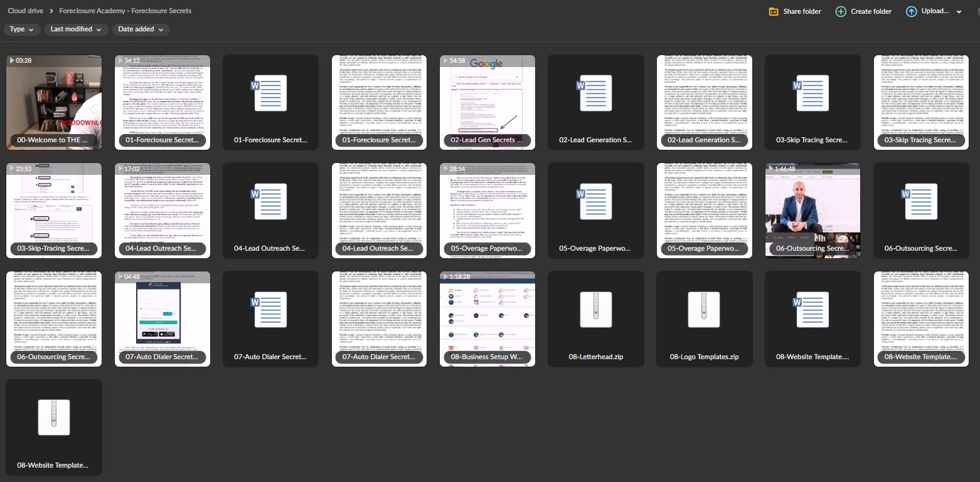Open the 08-Logo Templates.zip archive icon
The height and width of the screenshot is (482, 980).
pos(705,309)
